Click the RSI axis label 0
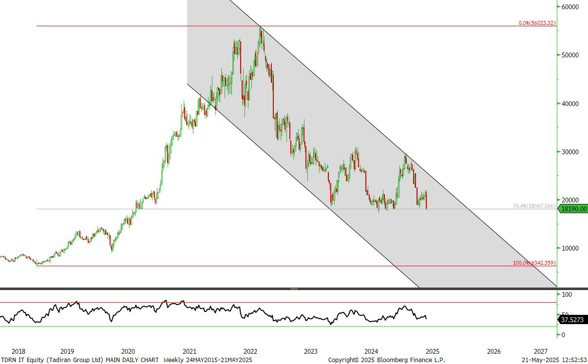The image size is (588, 364). 563,335
